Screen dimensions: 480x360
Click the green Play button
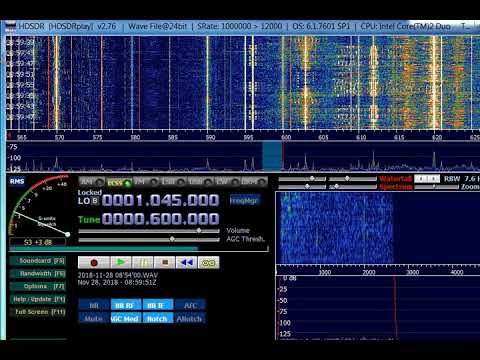[121, 263]
